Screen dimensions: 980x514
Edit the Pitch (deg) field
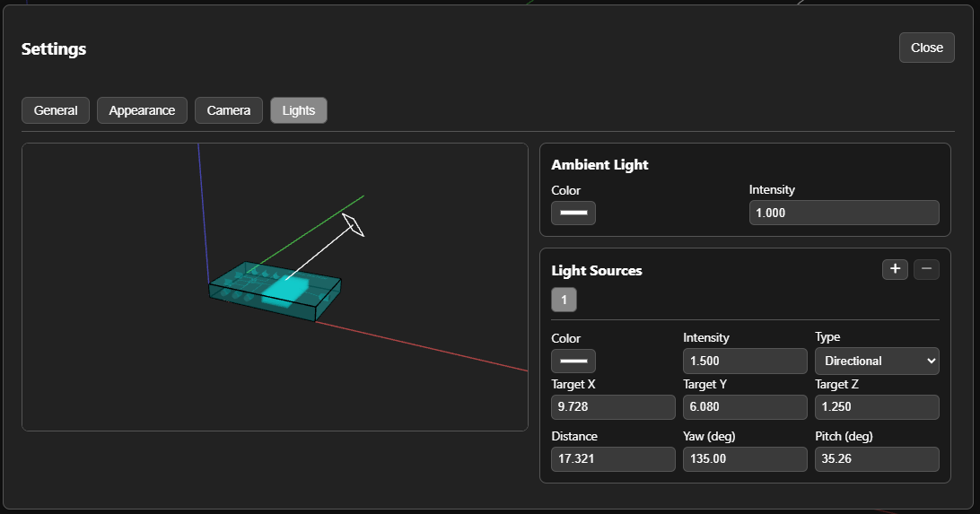pyautogui.click(x=877, y=459)
